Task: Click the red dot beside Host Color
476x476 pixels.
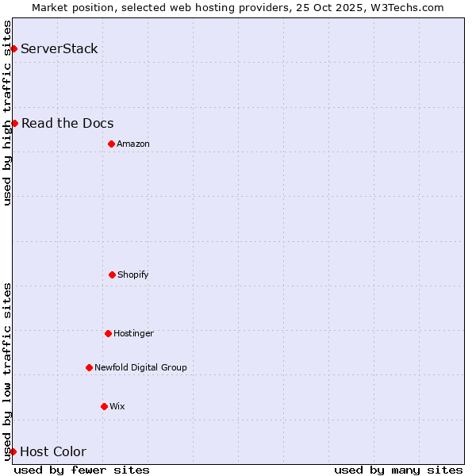Action: click(x=13, y=452)
